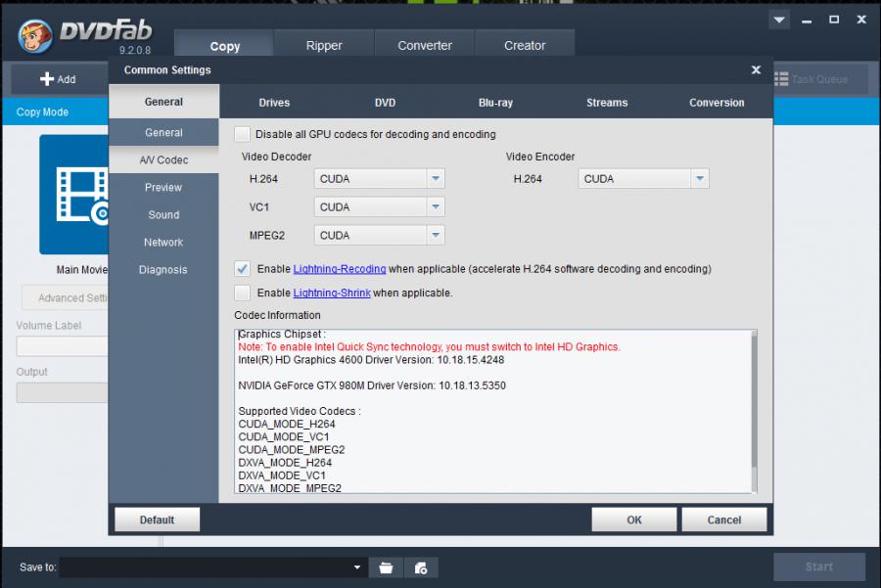
Task: Click the DXVA_MODE_VC1 codec entry
Action: tap(282, 475)
